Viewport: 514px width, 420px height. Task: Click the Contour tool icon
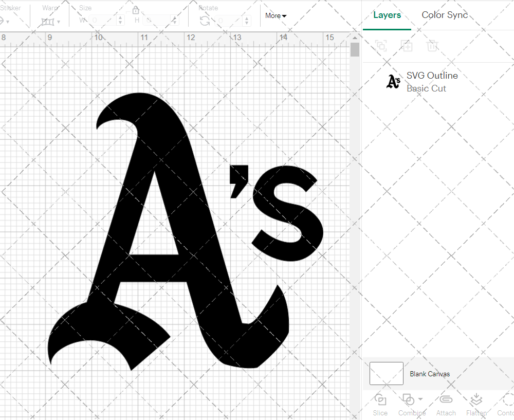coord(508,399)
